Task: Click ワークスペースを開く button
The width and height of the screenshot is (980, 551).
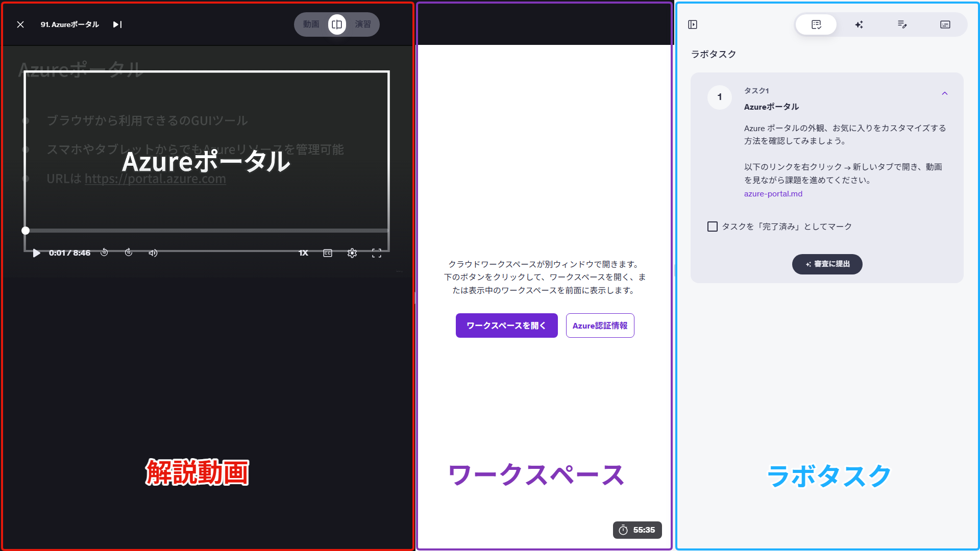Action: point(506,325)
